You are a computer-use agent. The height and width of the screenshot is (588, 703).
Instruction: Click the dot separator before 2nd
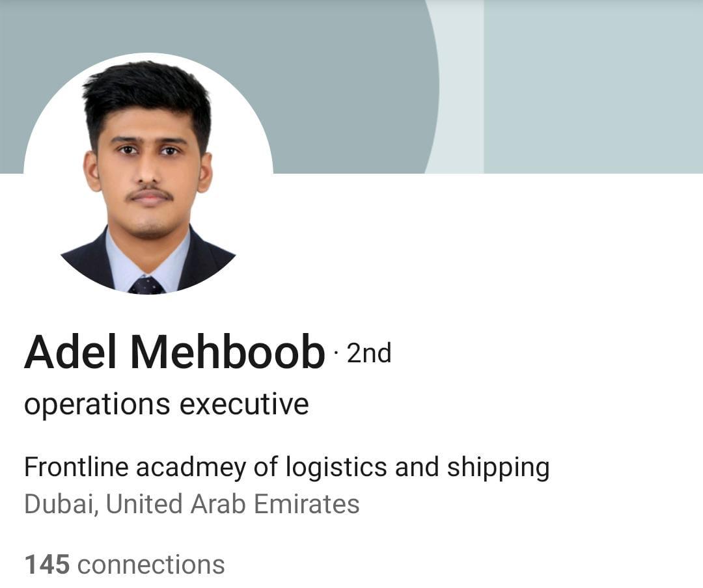coord(336,354)
